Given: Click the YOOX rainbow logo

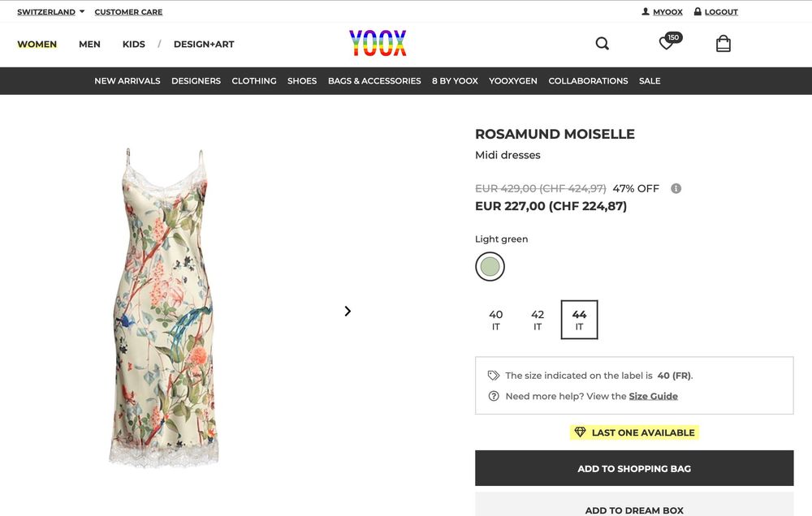Looking at the screenshot, I should [378, 43].
